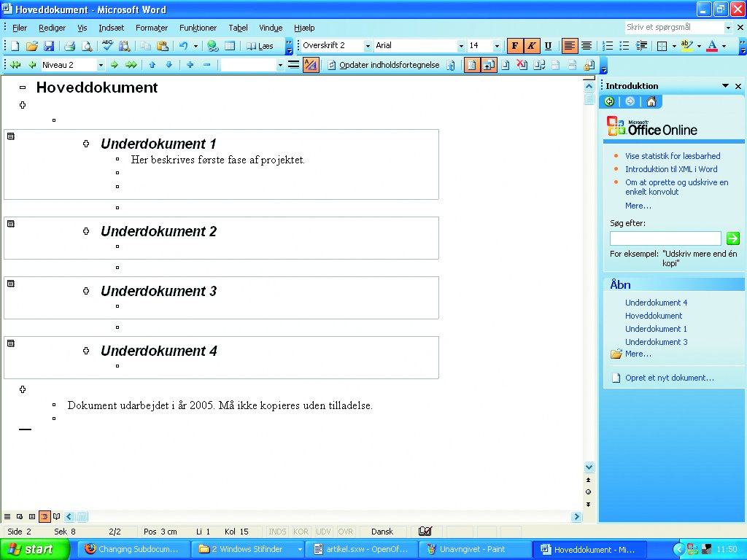Toggle collapse subdocuments button

488,65
